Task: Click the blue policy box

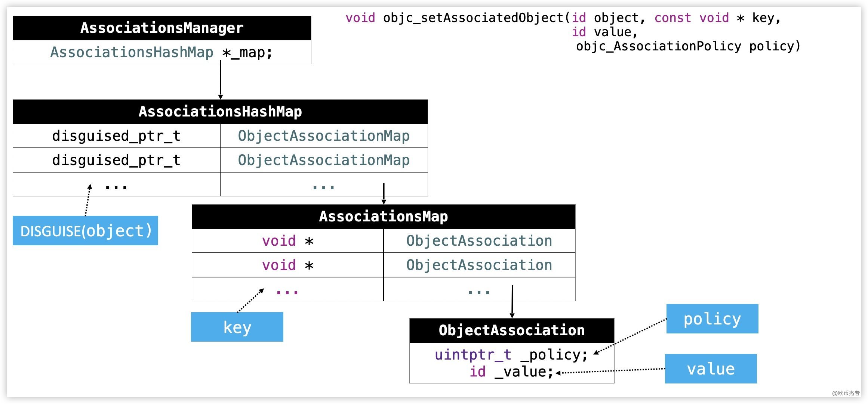Action: (x=712, y=319)
